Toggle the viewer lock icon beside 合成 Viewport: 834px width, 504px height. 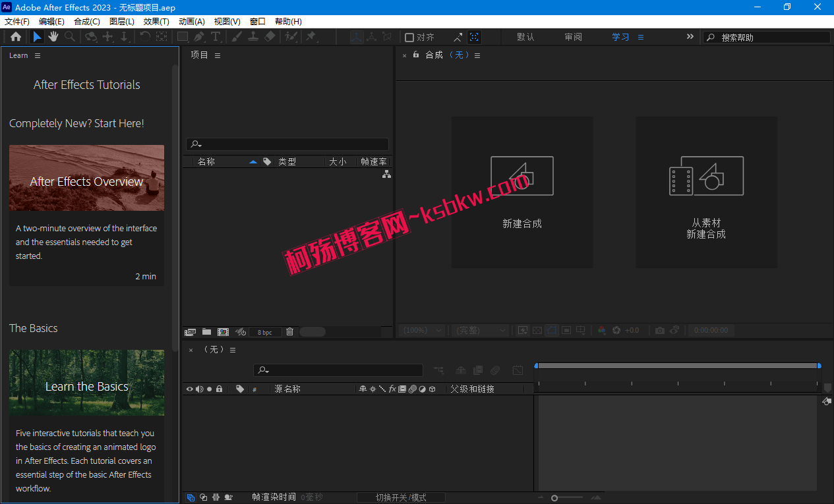pos(416,55)
